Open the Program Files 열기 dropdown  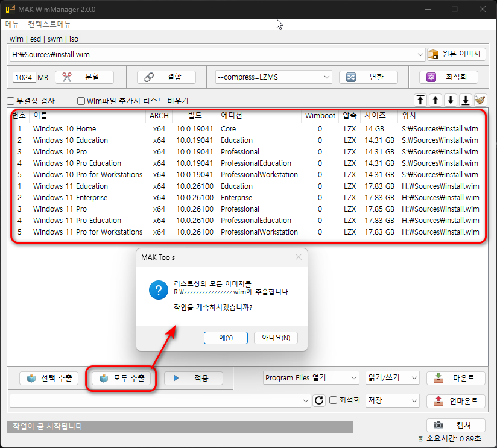[311, 378]
